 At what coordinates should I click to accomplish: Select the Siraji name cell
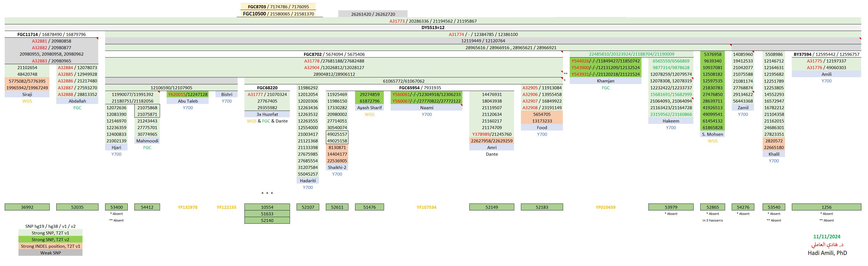point(27,95)
